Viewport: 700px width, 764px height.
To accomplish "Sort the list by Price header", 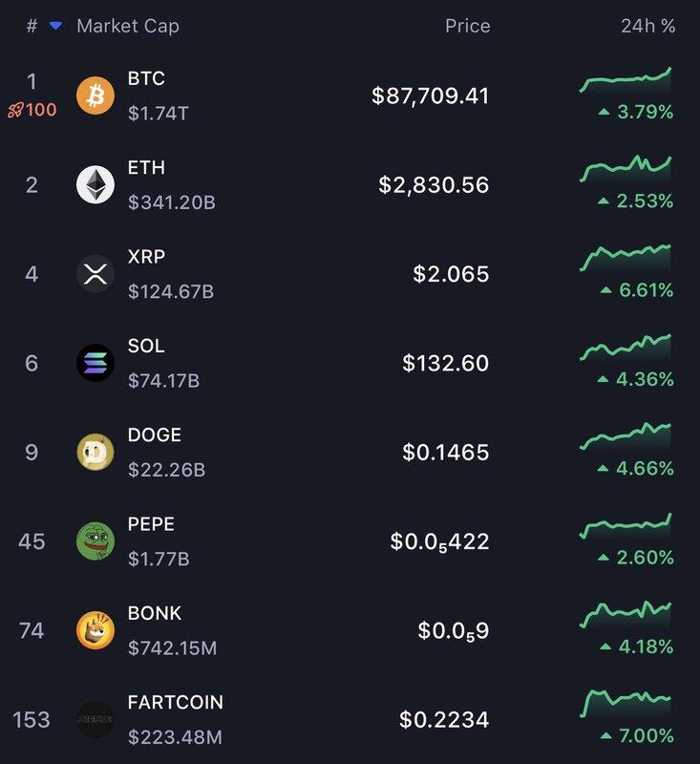I will 467,27.
